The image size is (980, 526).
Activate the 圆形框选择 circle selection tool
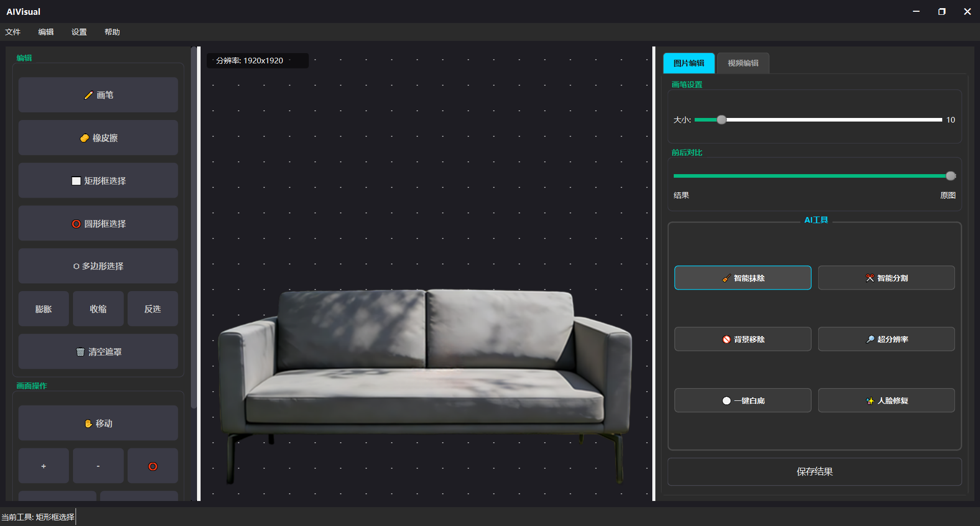pyautogui.click(x=98, y=224)
